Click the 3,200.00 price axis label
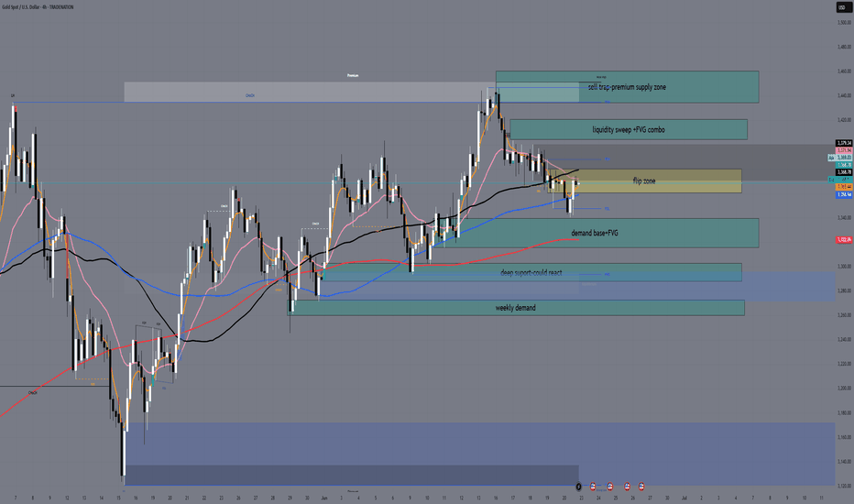This screenshot has height=504, width=854. pyautogui.click(x=844, y=389)
